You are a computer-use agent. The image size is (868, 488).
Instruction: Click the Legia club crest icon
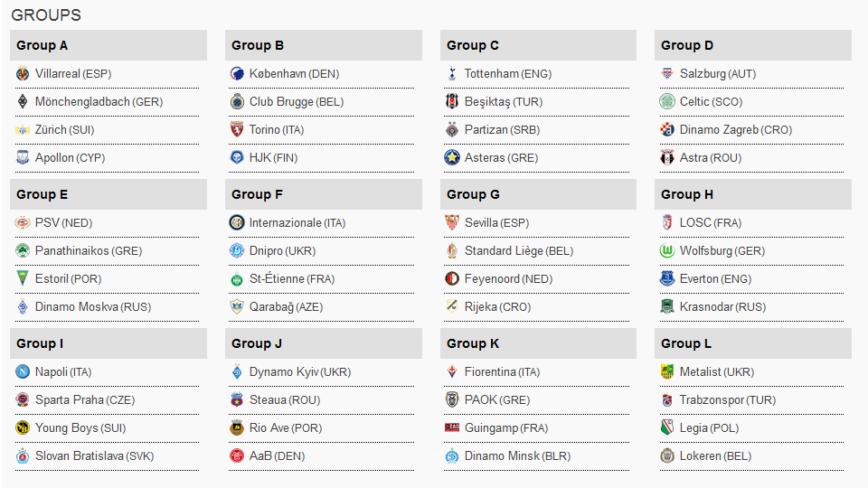pos(667,427)
